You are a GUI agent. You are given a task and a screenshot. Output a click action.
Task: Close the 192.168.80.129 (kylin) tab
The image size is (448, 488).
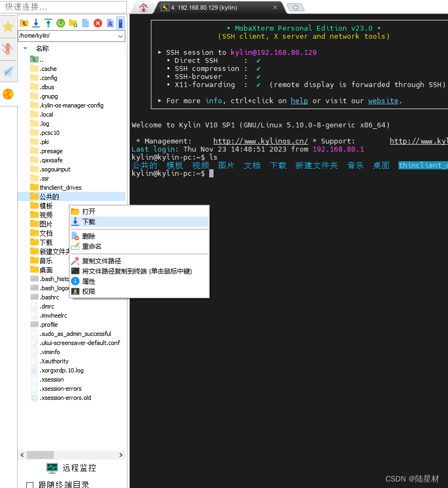pyautogui.click(x=275, y=8)
